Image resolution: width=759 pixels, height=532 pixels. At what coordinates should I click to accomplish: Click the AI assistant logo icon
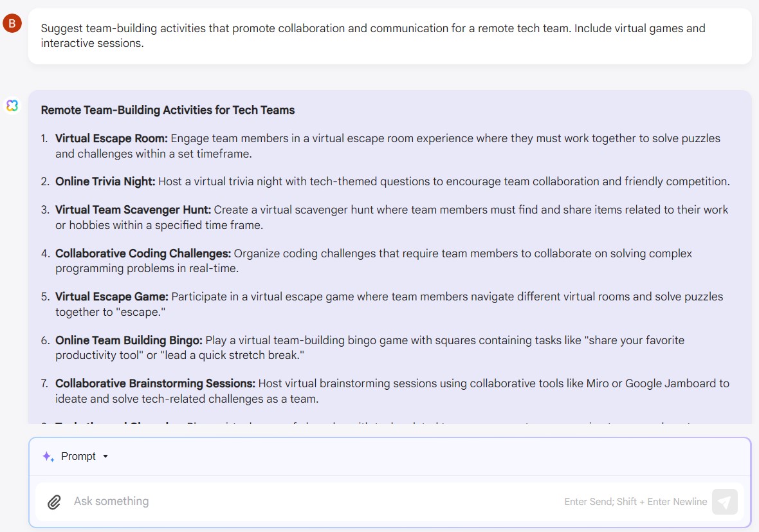pyautogui.click(x=12, y=105)
